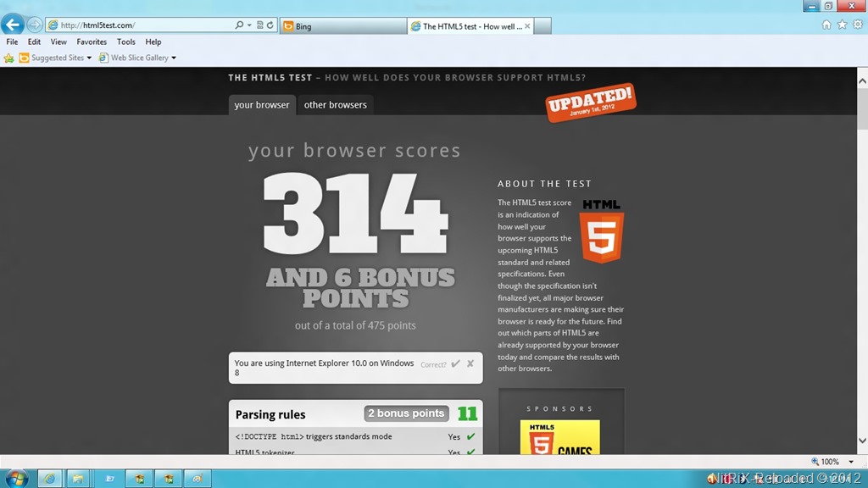This screenshot has width=868, height=488.
Task: Open the Tools gear icon
Action: click(857, 25)
